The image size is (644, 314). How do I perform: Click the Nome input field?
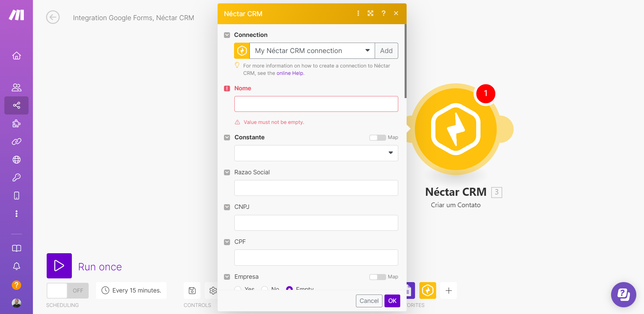coord(316,104)
